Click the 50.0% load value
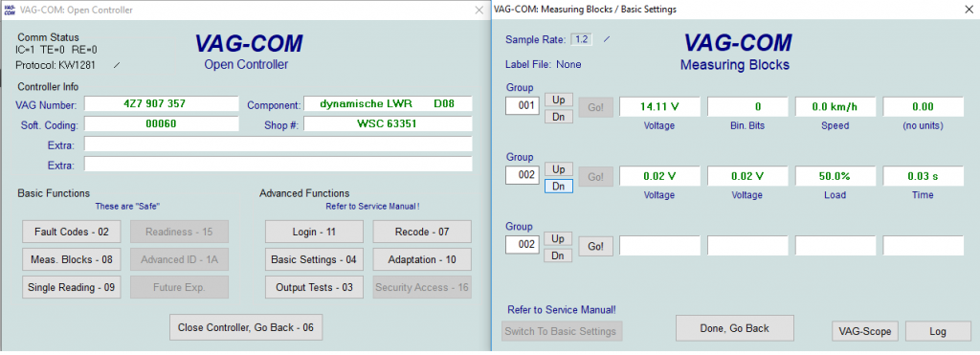The width and height of the screenshot is (980, 355). pyautogui.click(x=835, y=176)
